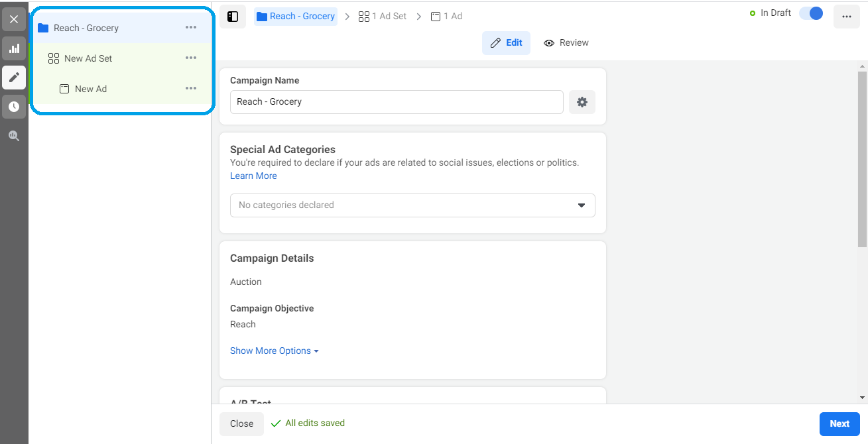Follow the Learn More link
Screen dimensions: 868x444
coord(253,176)
